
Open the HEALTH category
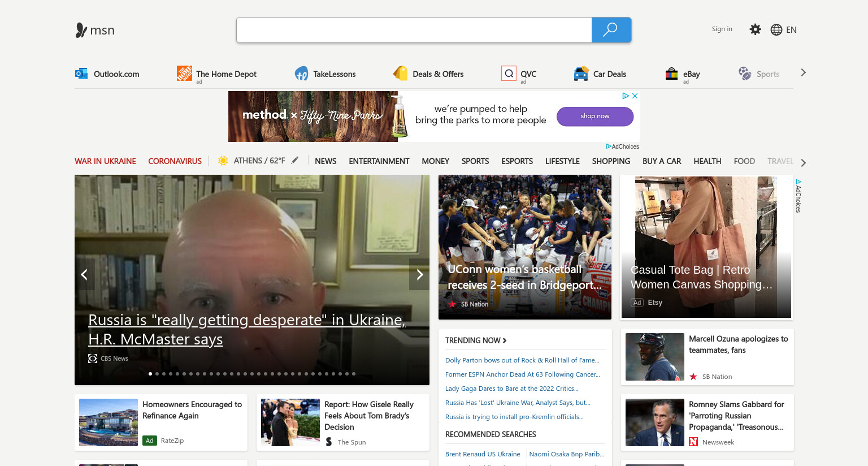[x=707, y=161]
